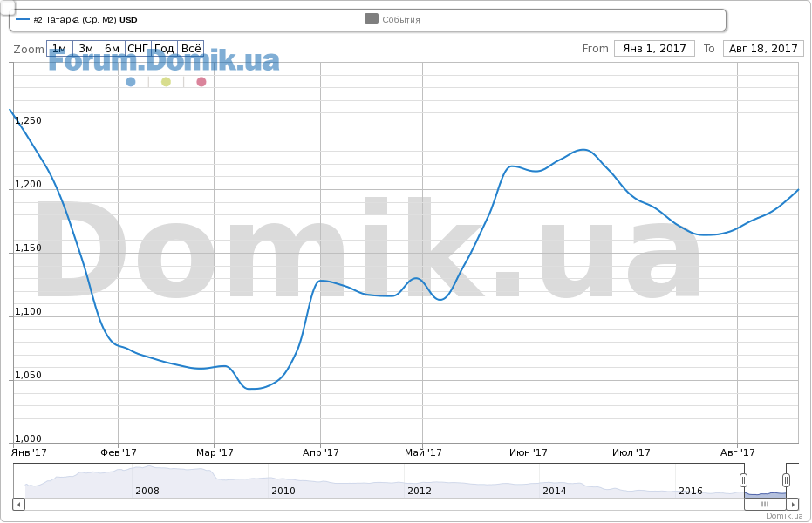Select the 6м zoom range

[112, 49]
